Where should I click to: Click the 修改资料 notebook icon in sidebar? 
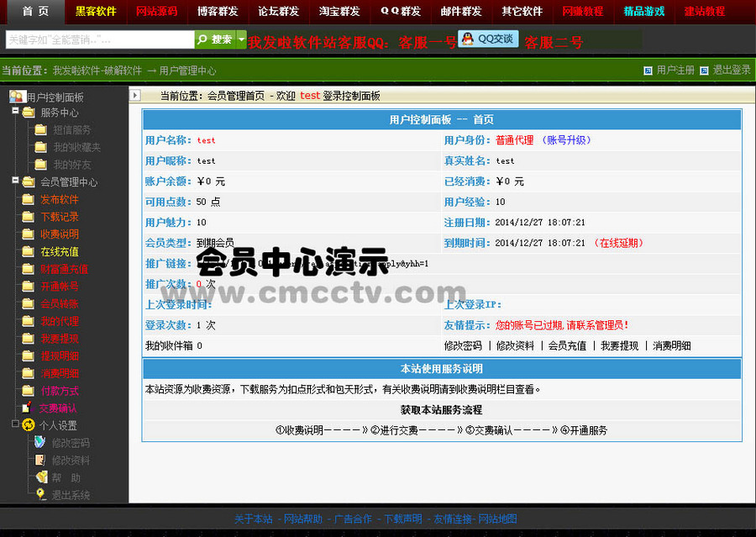coord(40,460)
